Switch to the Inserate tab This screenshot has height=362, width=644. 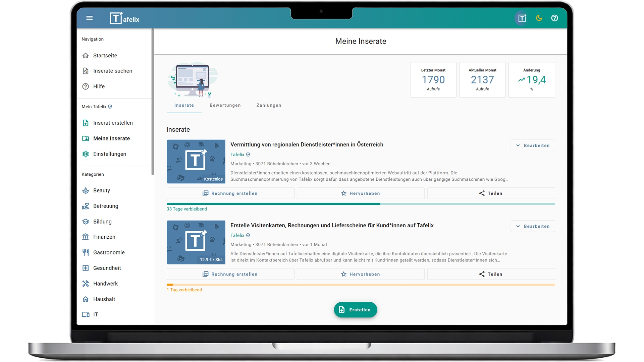click(x=184, y=106)
